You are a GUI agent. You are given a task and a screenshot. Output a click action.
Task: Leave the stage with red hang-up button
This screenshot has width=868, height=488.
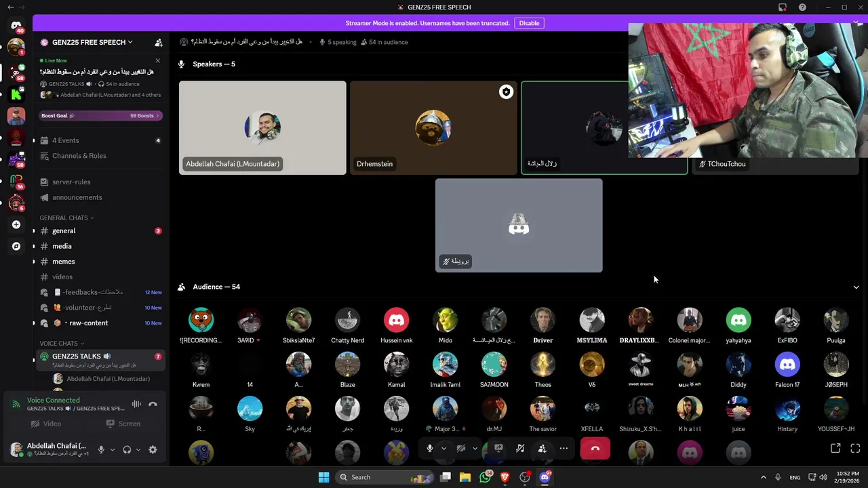point(595,449)
